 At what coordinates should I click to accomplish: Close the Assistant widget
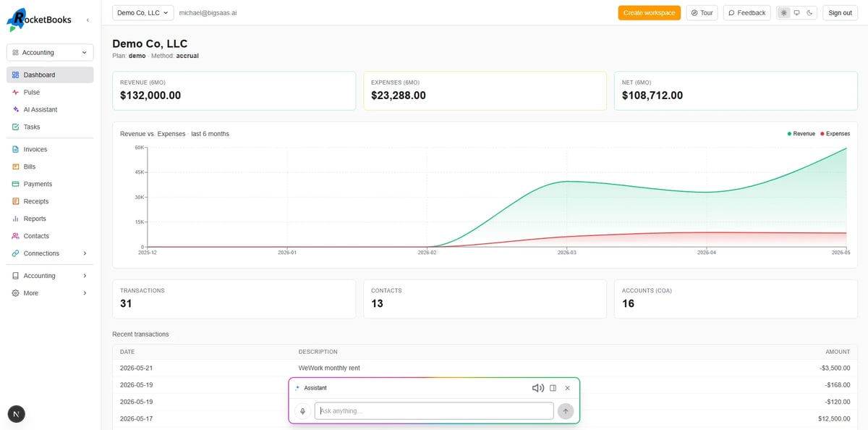[567, 388]
